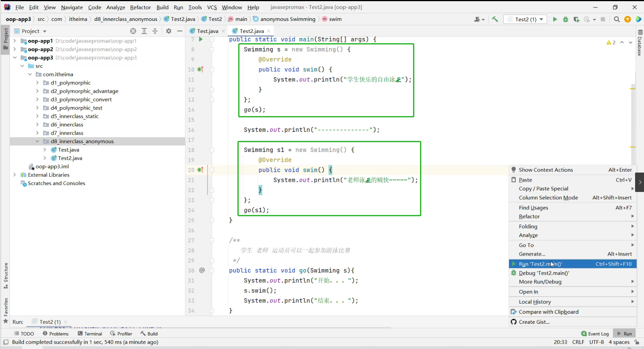The height and width of the screenshot is (349, 644).
Task: Click the 4 spaces indent setting
Action: 619,342
